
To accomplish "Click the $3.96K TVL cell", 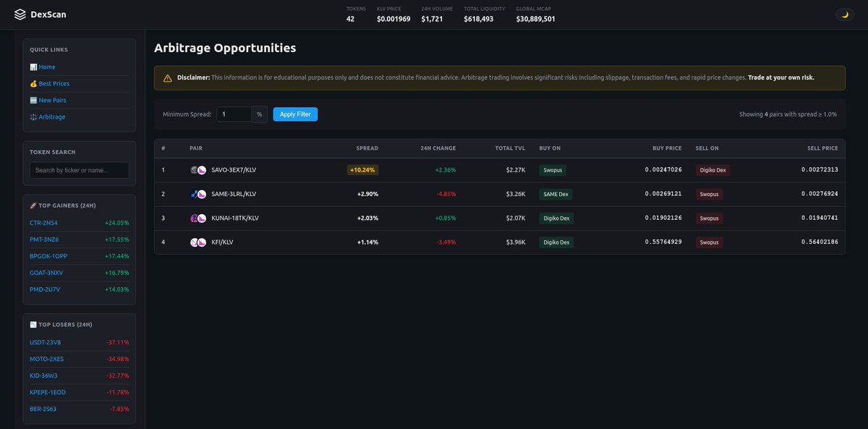I will coord(516,242).
